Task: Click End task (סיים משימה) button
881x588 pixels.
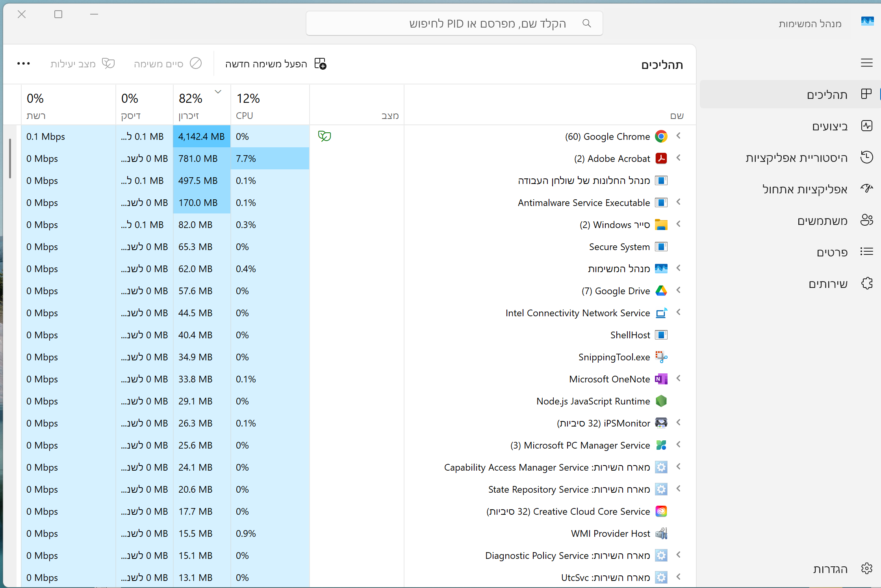Action: click(x=168, y=63)
